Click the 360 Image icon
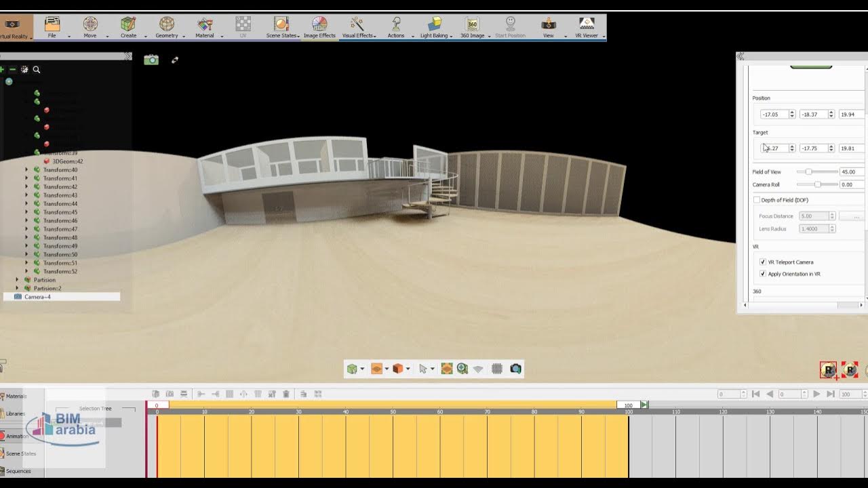The height and width of the screenshot is (488, 868). (x=472, y=24)
